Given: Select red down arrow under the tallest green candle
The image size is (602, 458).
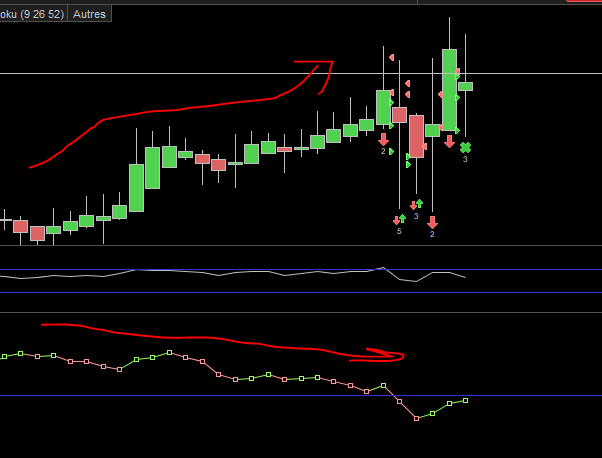Looking at the screenshot, I should tap(449, 141).
